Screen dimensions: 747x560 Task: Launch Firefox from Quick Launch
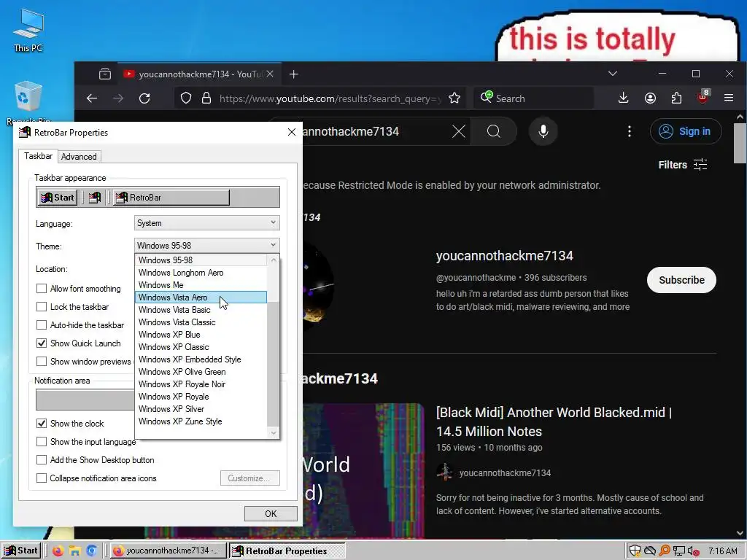(58, 551)
